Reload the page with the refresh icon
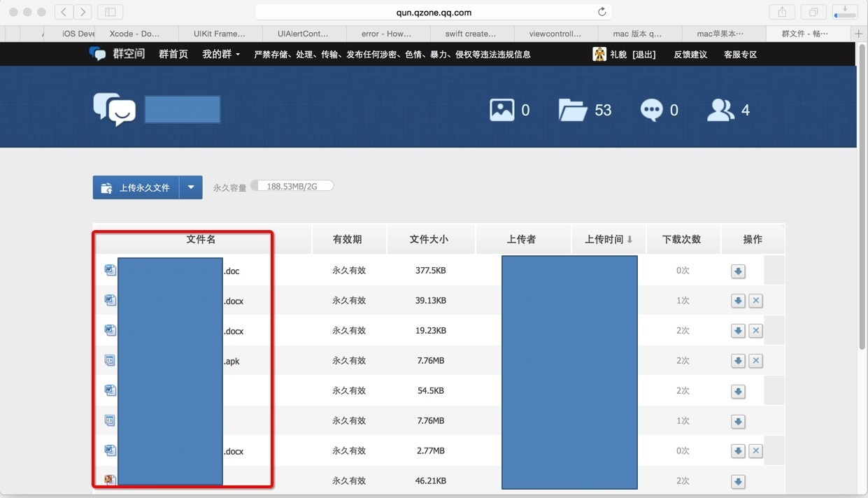The image size is (868, 498). click(x=602, y=12)
